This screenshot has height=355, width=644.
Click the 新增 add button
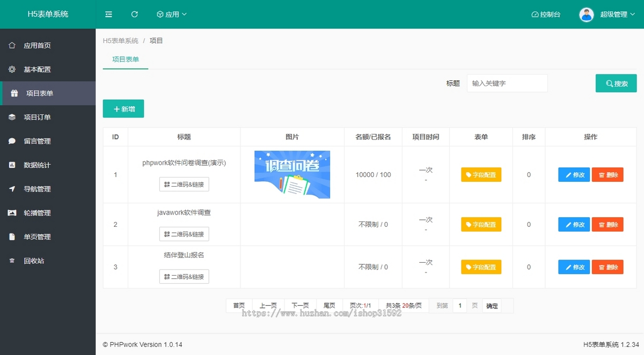tap(123, 109)
